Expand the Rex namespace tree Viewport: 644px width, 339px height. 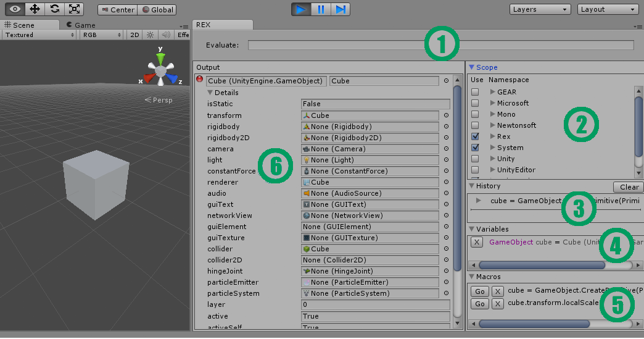point(492,136)
